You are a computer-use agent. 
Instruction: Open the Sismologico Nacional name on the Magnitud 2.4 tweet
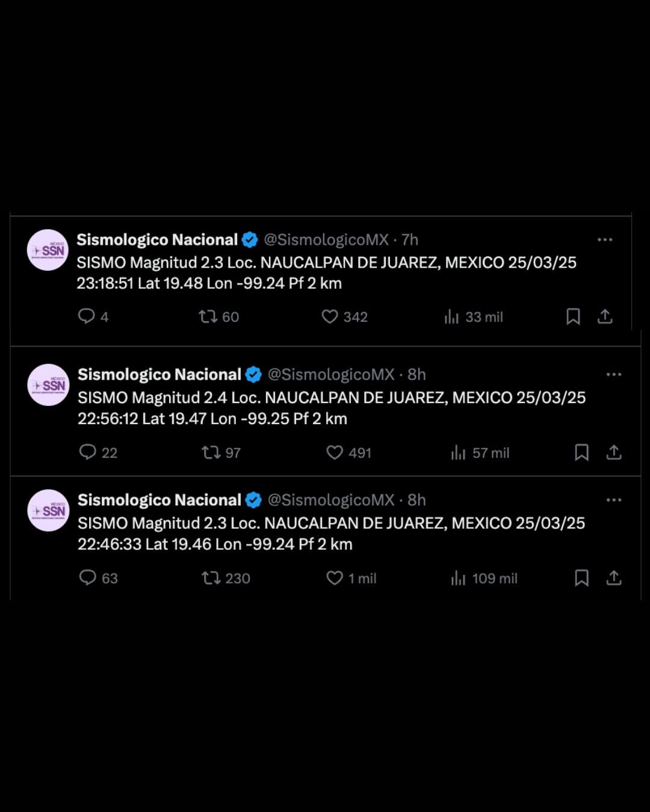click(x=159, y=375)
